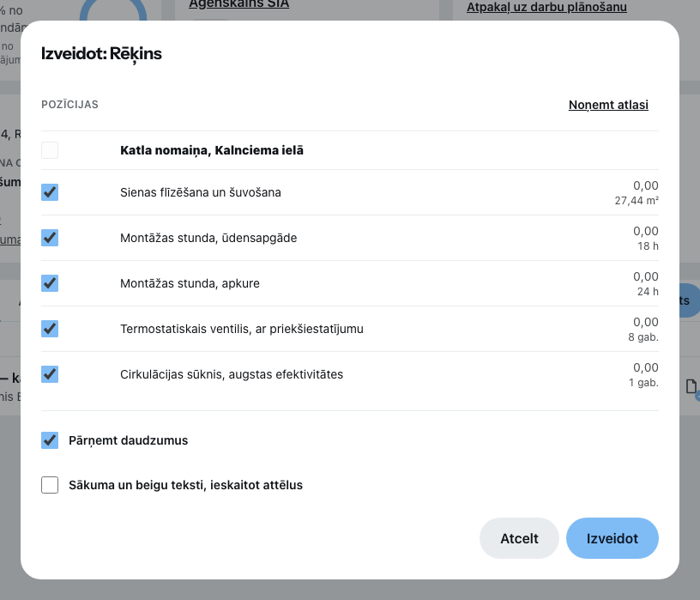
Task: Enable Sākuma un beigu teksti checkbox
Action: (50, 485)
